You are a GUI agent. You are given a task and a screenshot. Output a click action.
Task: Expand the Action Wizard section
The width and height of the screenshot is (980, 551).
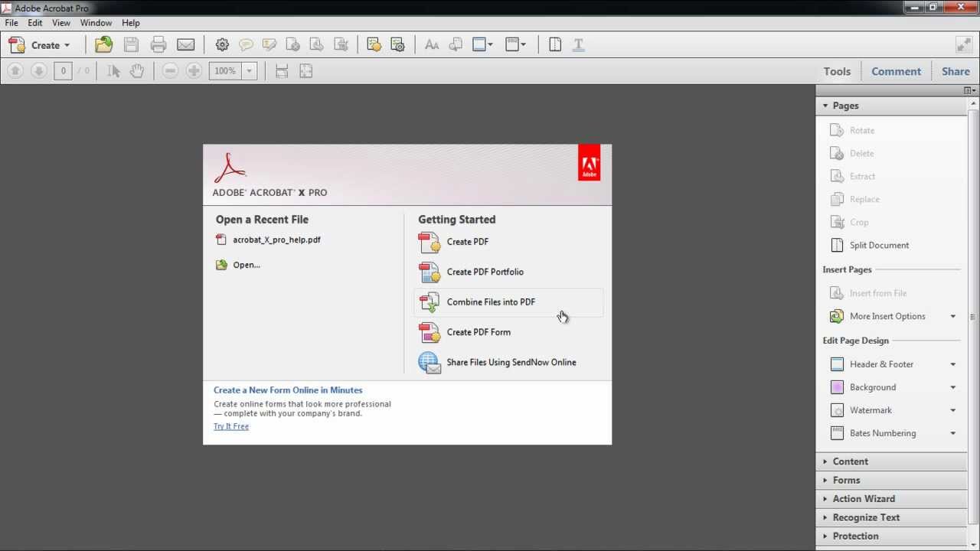[x=891, y=498]
